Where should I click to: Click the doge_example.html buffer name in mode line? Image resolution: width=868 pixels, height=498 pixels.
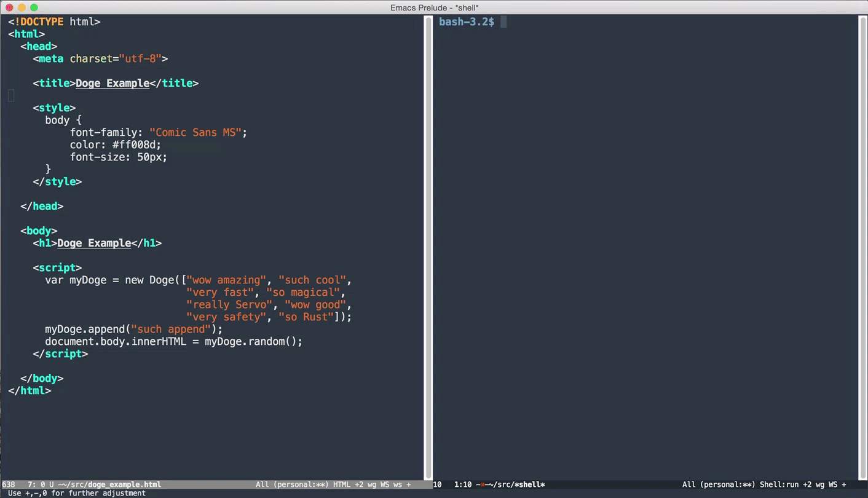[x=124, y=484]
